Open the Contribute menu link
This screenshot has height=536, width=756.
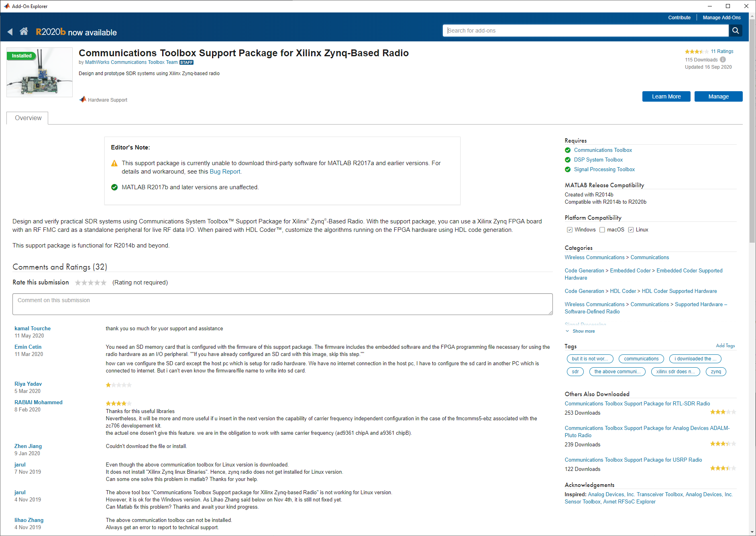point(679,18)
